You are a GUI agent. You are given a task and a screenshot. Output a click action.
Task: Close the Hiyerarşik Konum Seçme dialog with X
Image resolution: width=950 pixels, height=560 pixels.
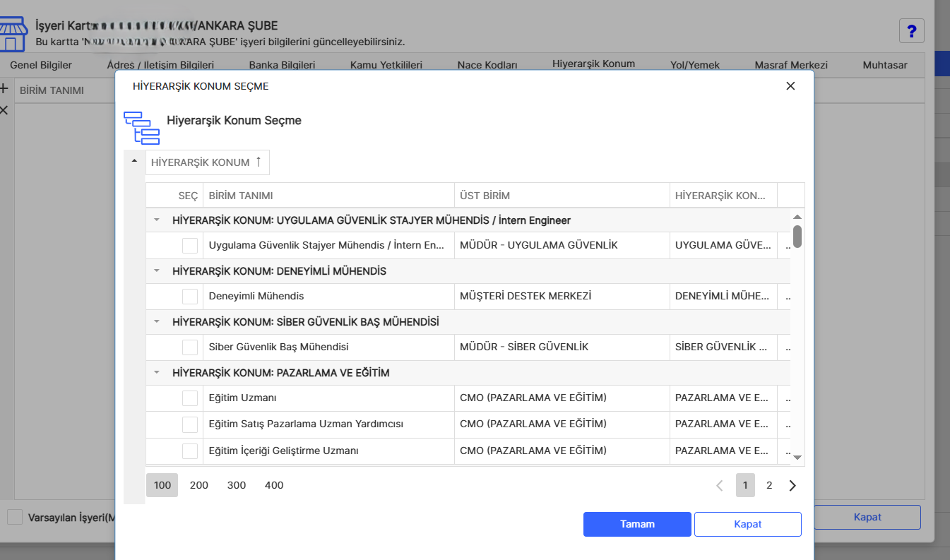tap(790, 86)
